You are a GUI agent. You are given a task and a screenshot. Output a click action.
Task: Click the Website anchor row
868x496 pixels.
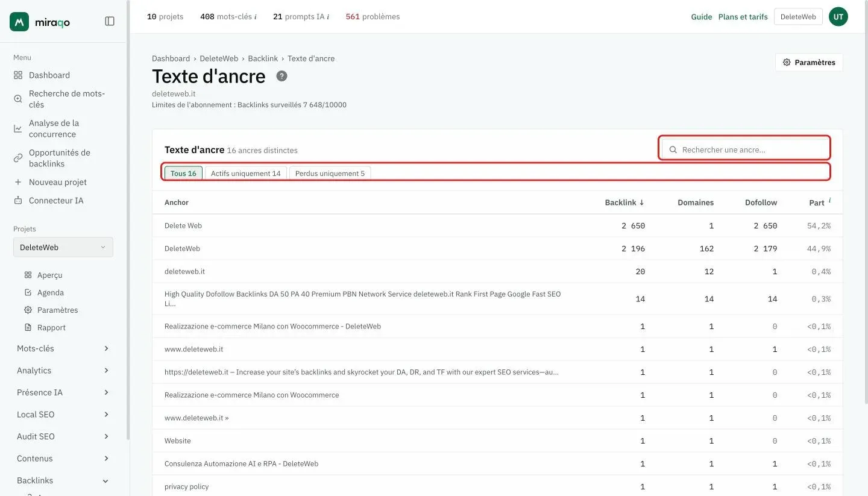(497, 441)
